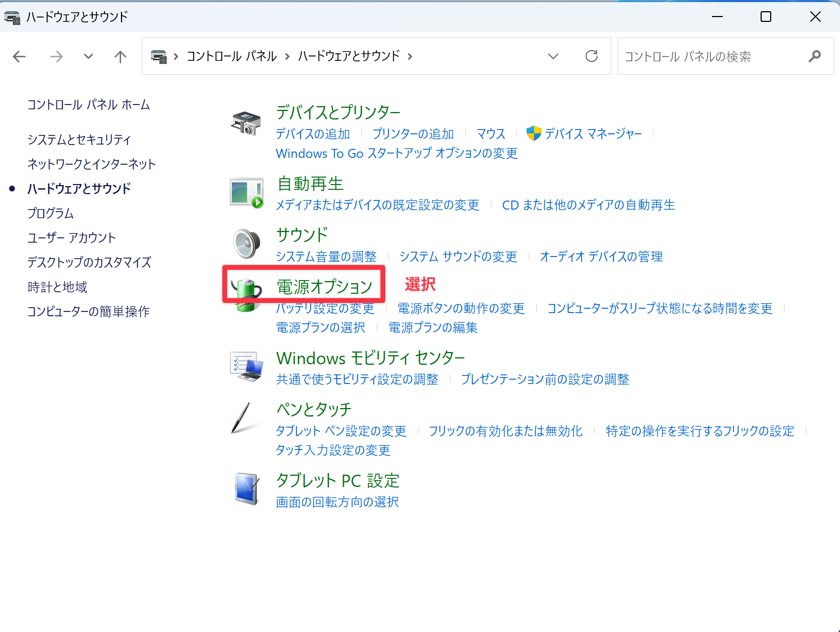Click the Pen and Touch pen icon
This screenshot has height=632, width=840.
(x=241, y=418)
